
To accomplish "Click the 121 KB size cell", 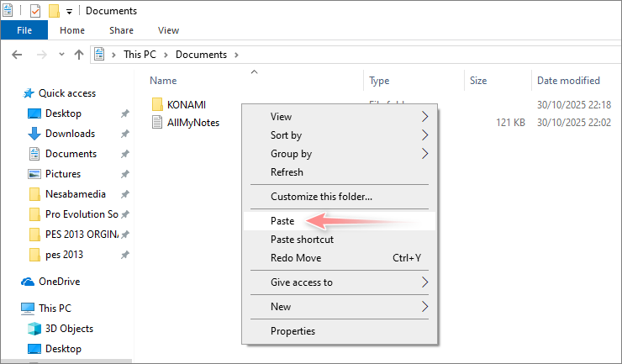I will point(510,123).
